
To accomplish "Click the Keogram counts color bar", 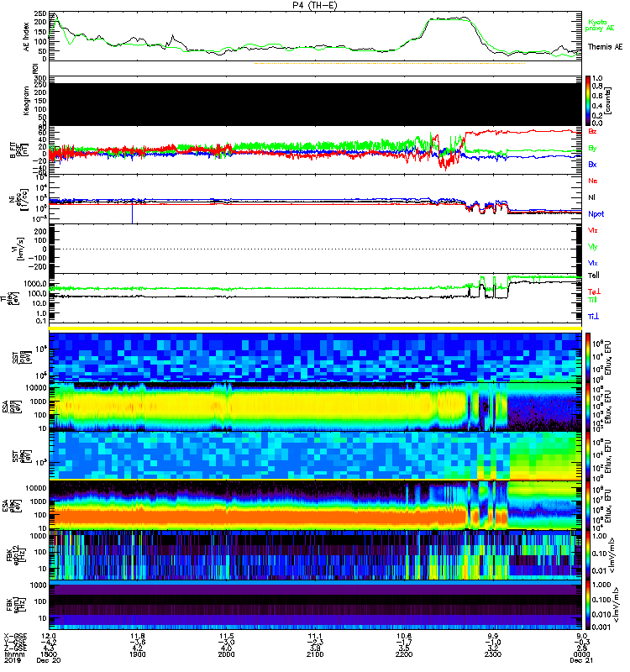I will [588, 101].
